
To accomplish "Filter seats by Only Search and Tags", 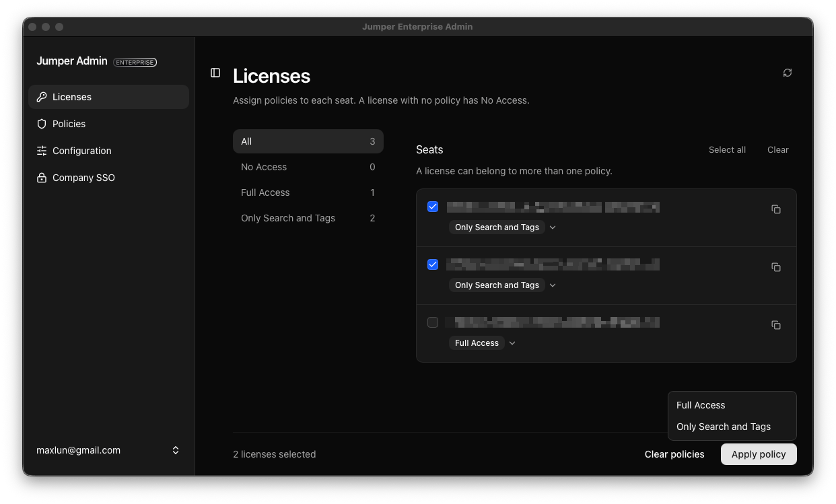I will 308,218.
